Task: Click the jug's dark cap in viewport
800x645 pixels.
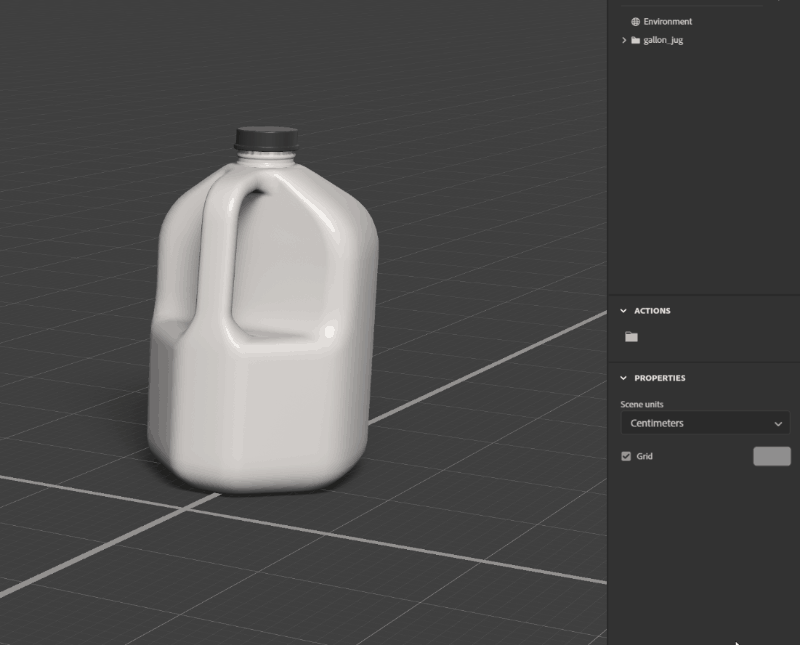Action: 266,138
